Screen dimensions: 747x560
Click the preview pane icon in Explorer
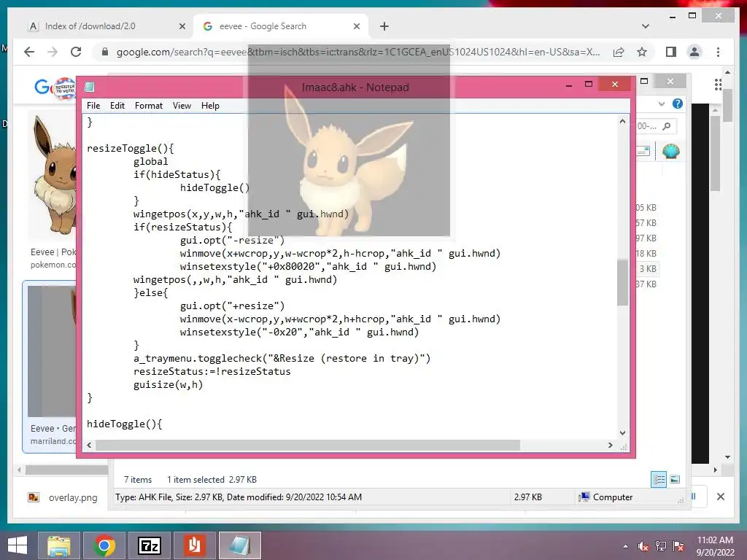pos(643,152)
